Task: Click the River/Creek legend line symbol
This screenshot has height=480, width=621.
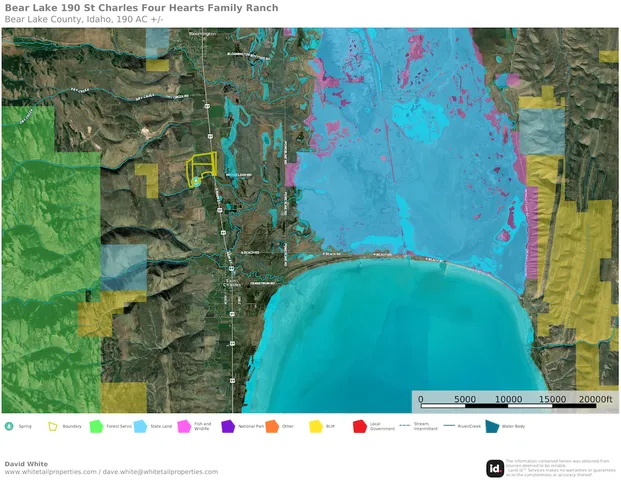Action: pos(449,426)
